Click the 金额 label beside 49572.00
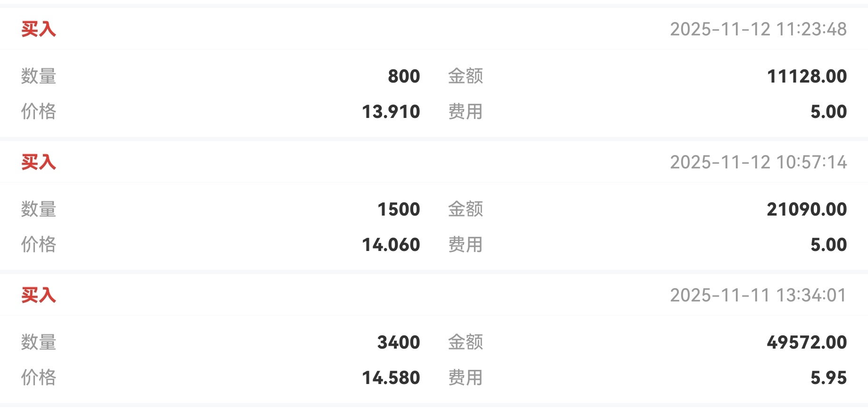 click(465, 342)
